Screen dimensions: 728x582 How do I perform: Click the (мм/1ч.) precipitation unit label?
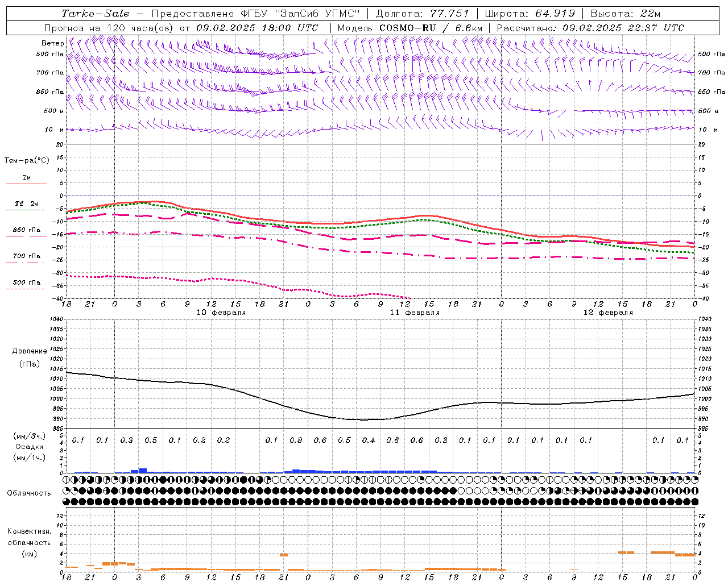pos(30,458)
